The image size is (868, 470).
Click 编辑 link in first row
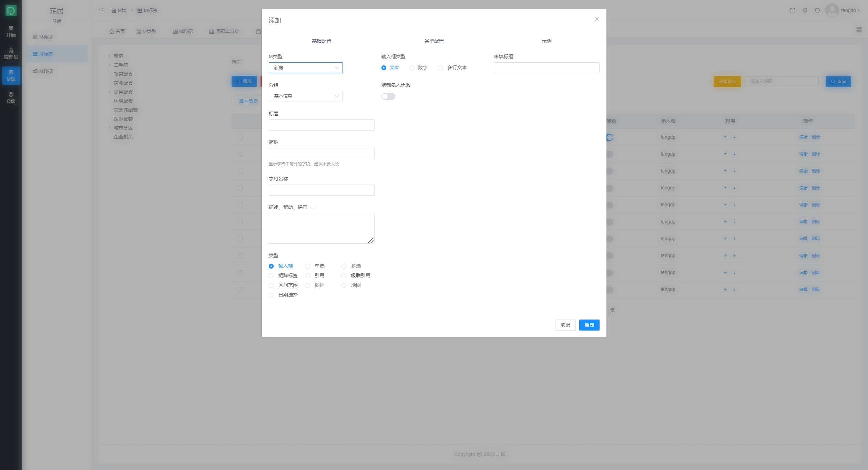803,137
